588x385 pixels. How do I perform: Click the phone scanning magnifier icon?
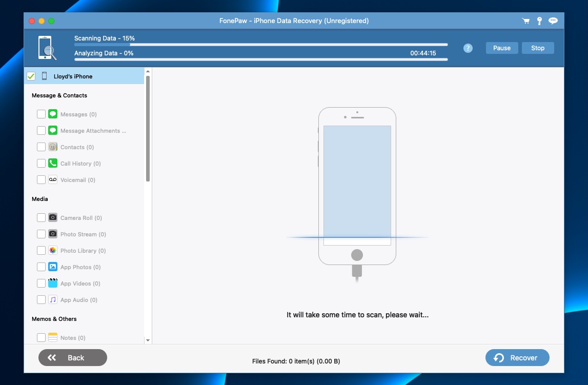[x=47, y=48]
